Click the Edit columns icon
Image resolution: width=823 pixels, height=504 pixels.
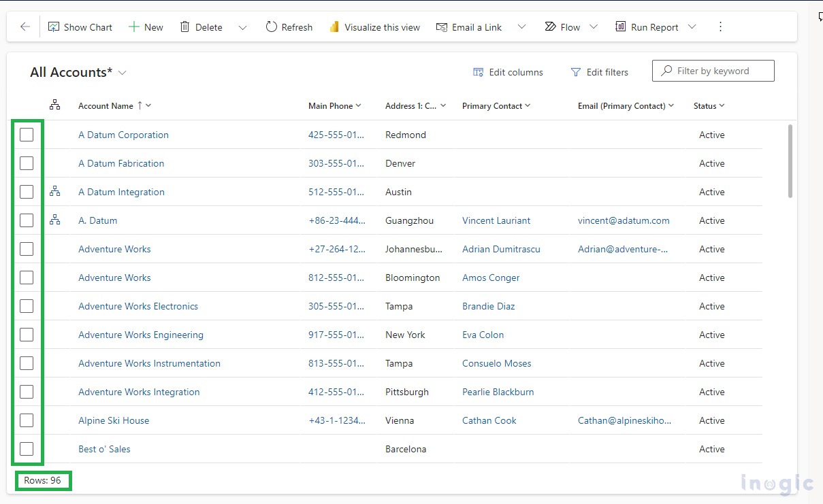(479, 72)
